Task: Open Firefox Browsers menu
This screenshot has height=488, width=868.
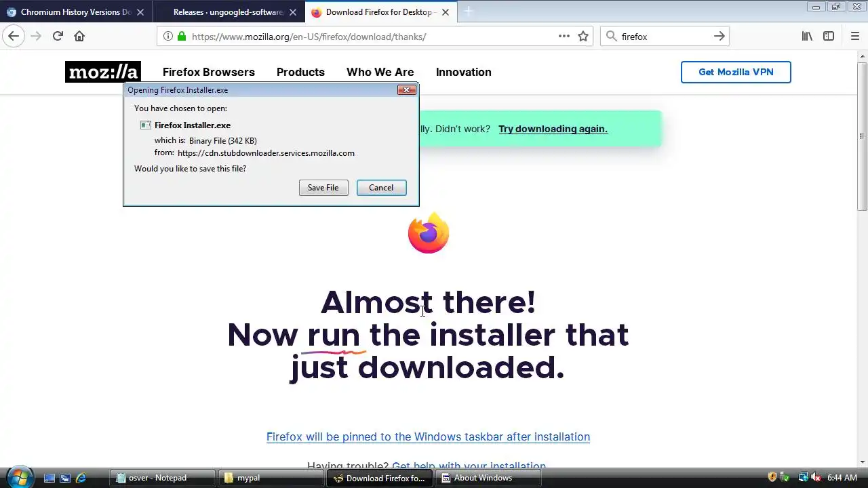Action: tap(209, 72)
